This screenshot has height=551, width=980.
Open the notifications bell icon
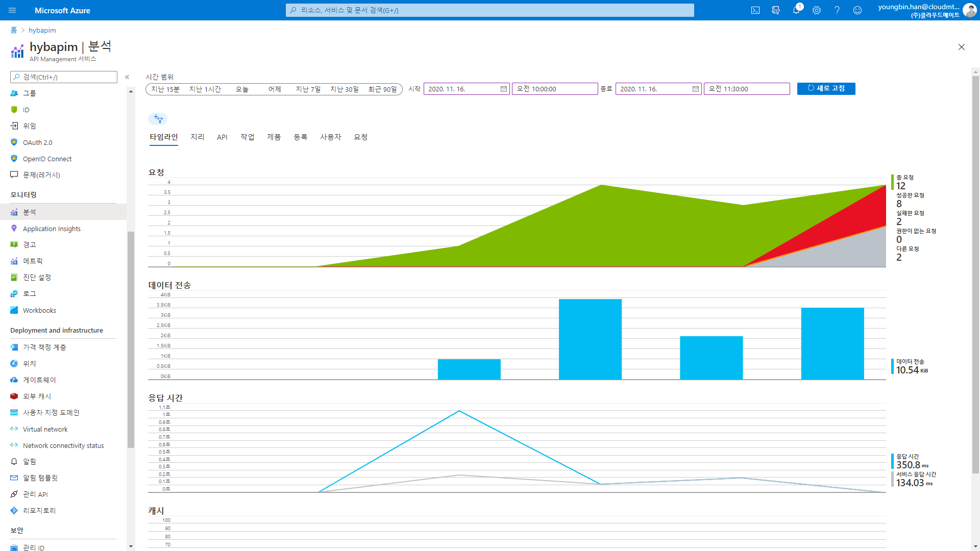[x=796, y=10]
